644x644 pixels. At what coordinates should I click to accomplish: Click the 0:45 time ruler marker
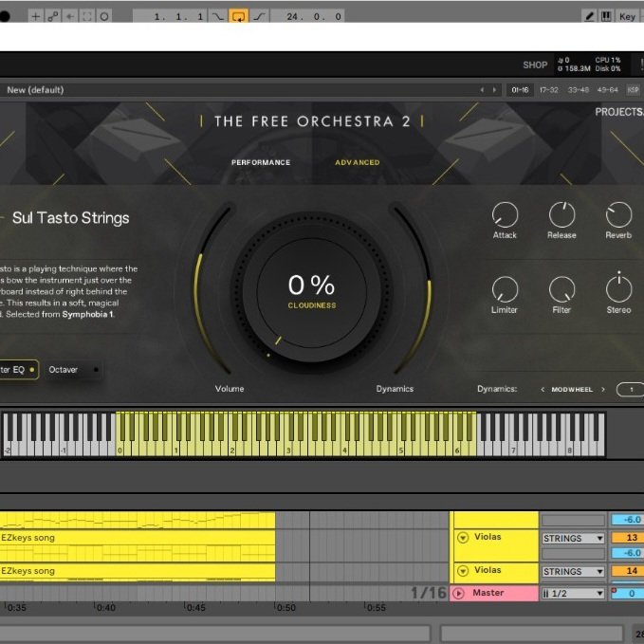pyautogui.click(x=194, y=607)
